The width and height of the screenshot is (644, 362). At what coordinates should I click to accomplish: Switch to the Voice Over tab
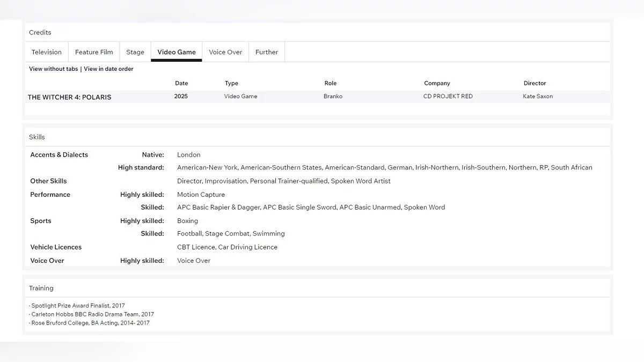click(x=225, y=52)
